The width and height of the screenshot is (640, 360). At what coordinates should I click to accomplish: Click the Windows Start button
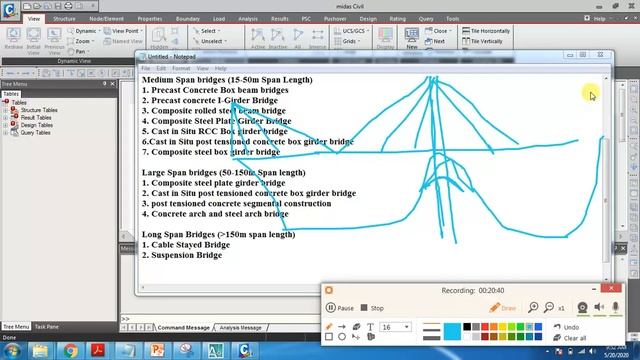(12, 351)
